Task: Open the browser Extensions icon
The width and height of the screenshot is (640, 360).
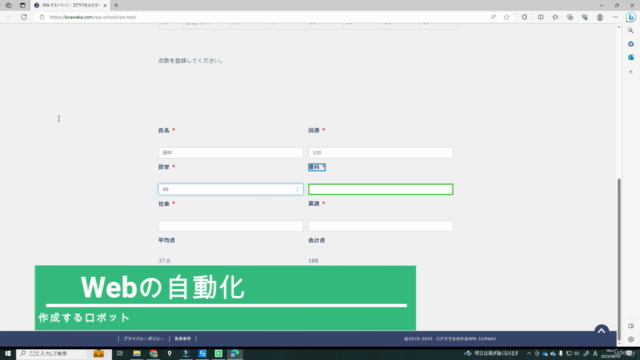Action: (524, 17)
